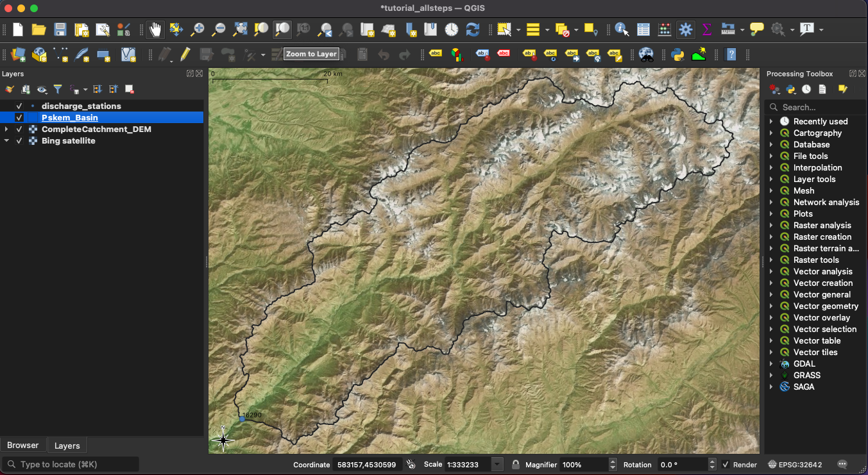
Task: Expand the Recently used toolbox group
Action: click(771, 121)
